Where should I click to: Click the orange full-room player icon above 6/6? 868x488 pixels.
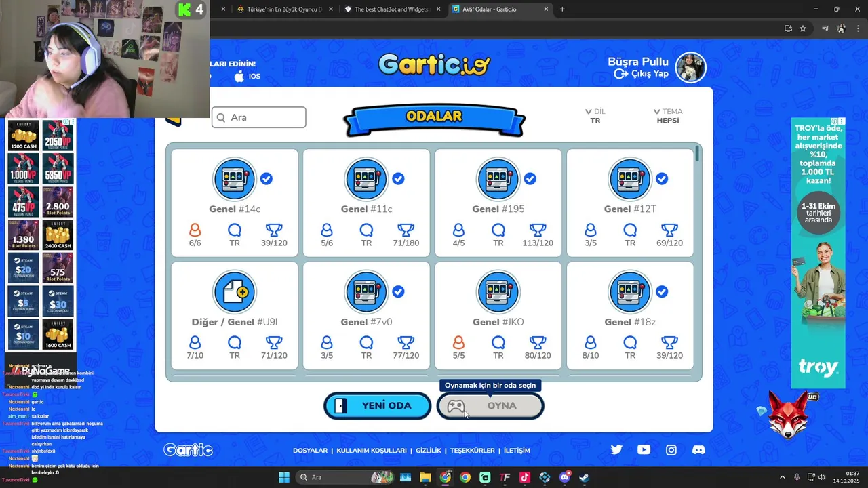point(195,230)
